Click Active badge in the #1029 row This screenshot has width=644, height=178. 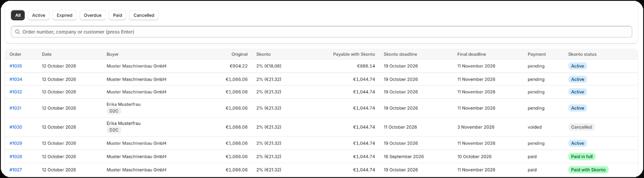(578, 143)
